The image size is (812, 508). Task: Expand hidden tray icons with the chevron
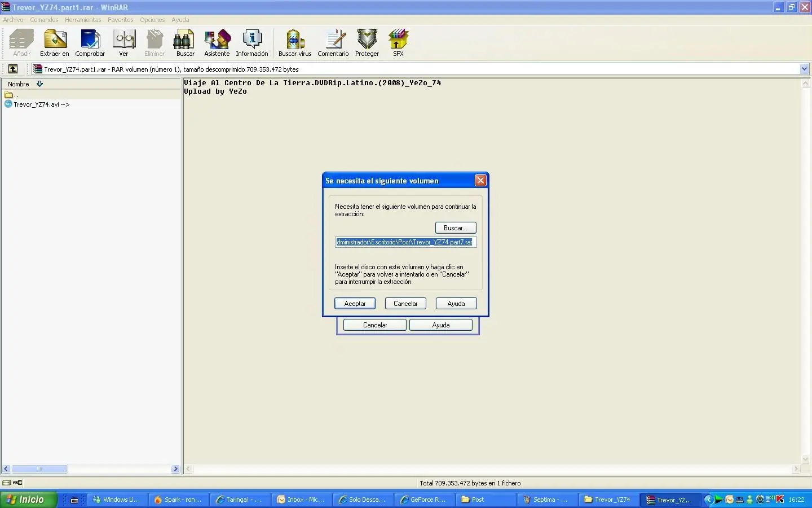(x=709, y=499)
